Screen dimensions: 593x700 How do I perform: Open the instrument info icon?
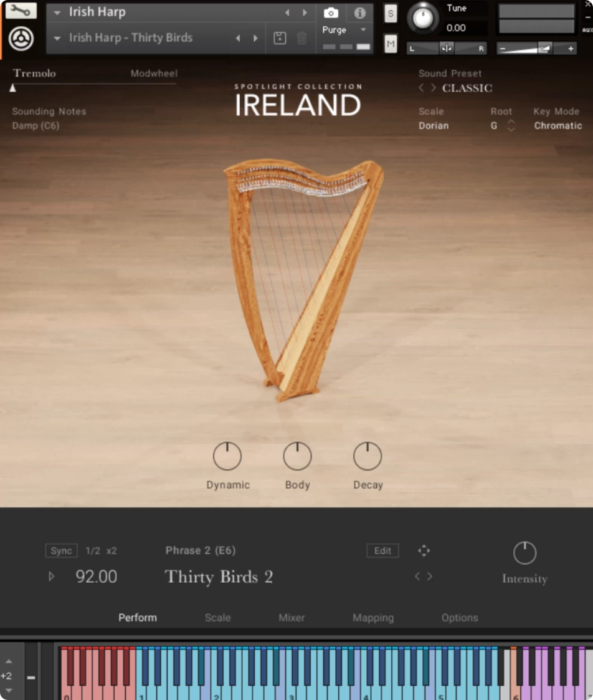(359, 13)
